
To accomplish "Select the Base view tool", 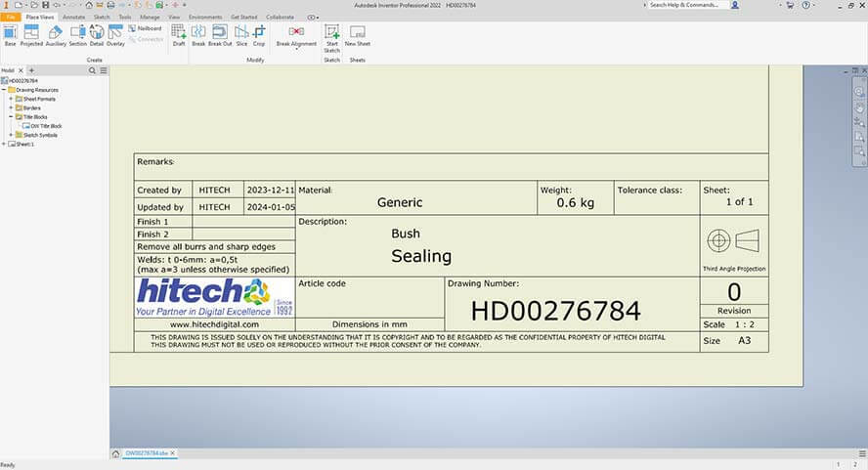I will click(10, 35).
